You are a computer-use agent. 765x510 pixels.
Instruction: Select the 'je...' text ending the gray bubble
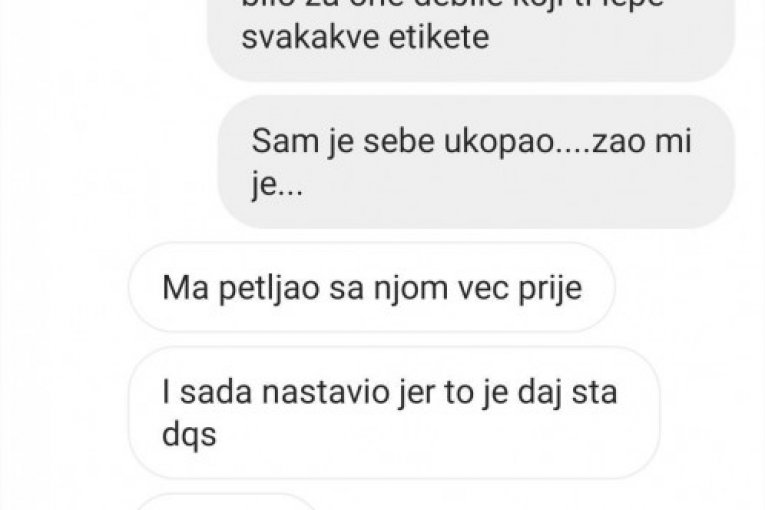click(277, 185)
